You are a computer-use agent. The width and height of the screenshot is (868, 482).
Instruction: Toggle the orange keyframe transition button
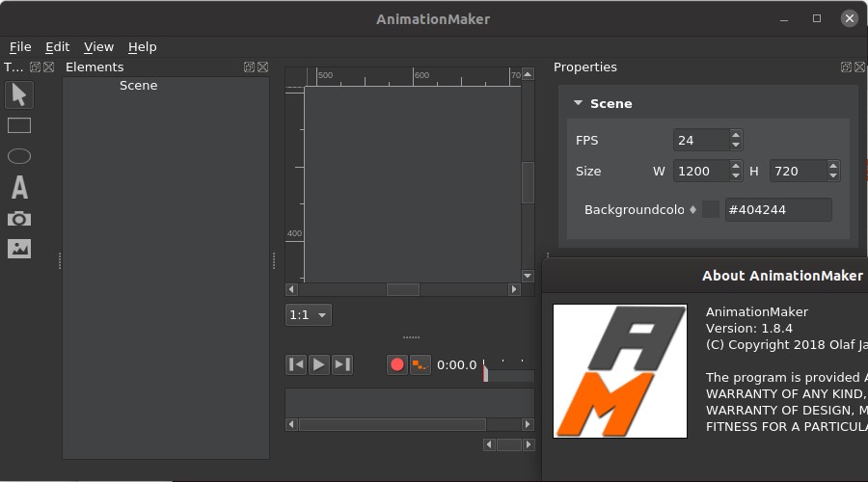[420, 364]
